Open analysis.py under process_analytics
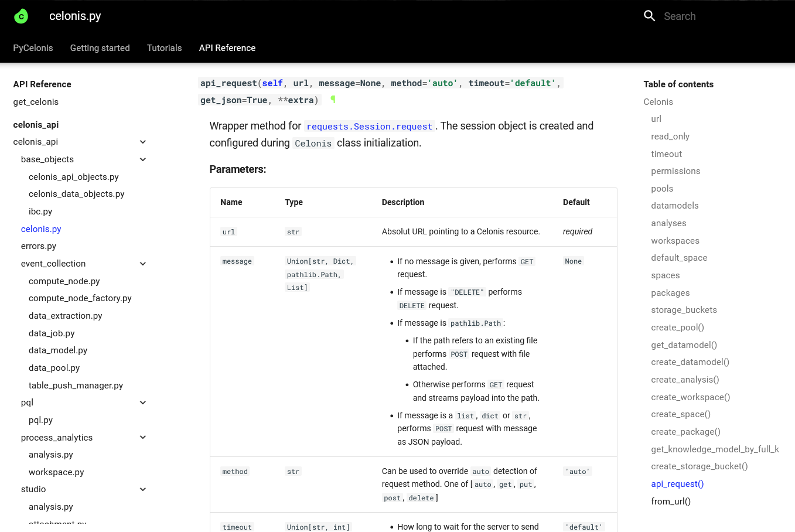This screenshot has height=532, width=795. pos(51,455)
